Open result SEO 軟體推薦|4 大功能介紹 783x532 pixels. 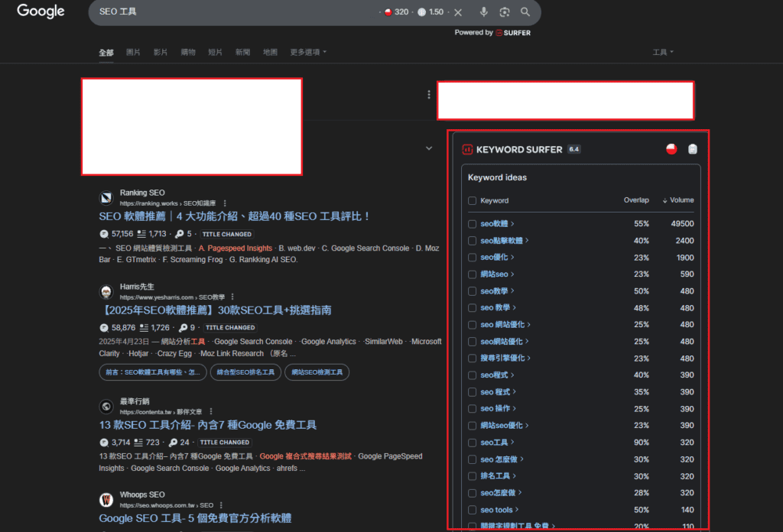pos(234,216)
